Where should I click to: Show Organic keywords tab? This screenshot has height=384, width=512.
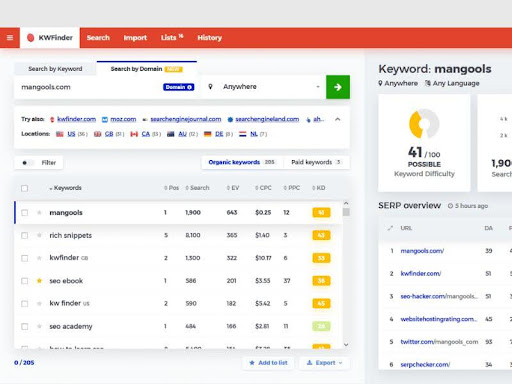tap(242, 162)
